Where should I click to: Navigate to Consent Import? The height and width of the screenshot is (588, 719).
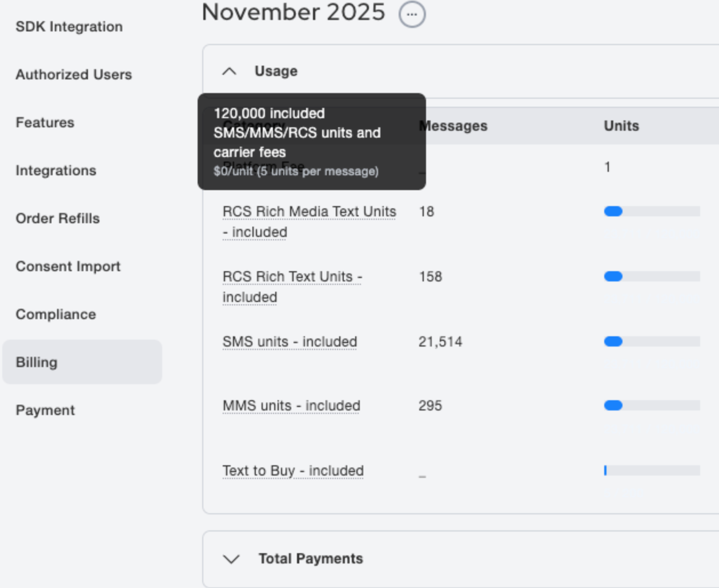(x=68, y=267)
